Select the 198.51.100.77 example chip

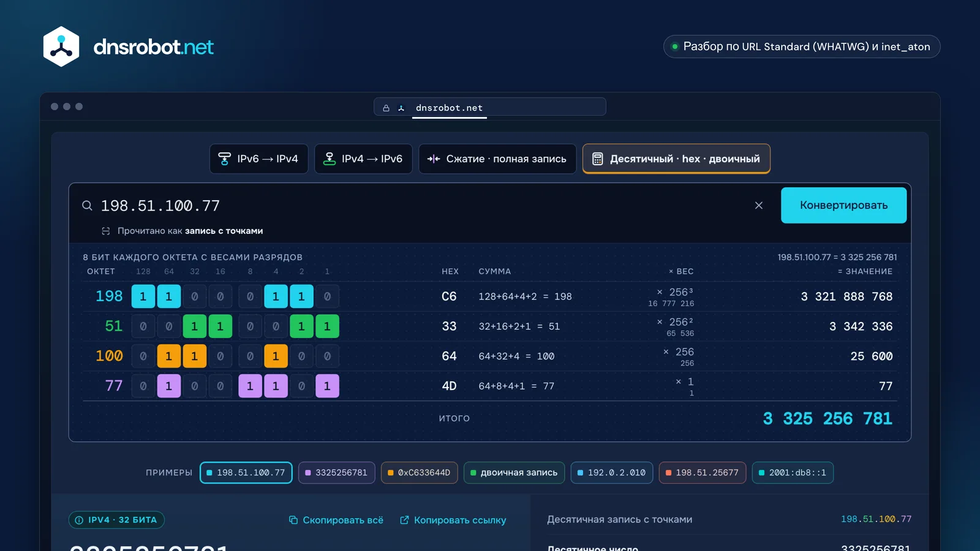point(246,473)
